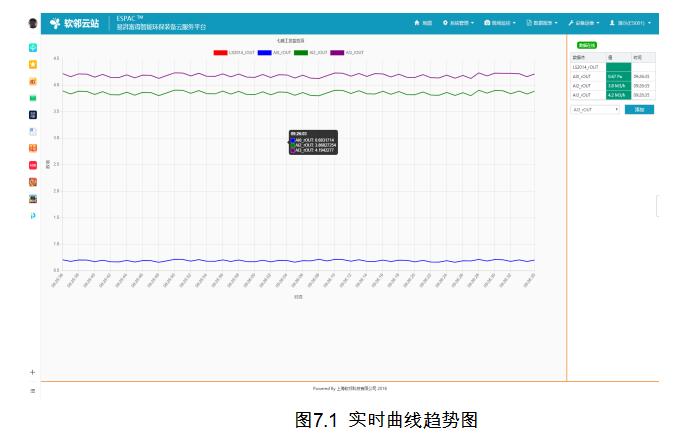Click the dark navy square sidebar icon
This screenshot has height=443, width=689.
point(33,115)
